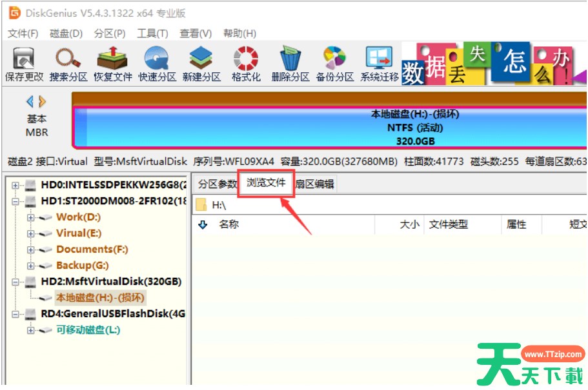The height and width of the screenshot is (390, 588).
Task: Expand the 可移动磁盘(L:) tree node
Action: pos(30,331)
